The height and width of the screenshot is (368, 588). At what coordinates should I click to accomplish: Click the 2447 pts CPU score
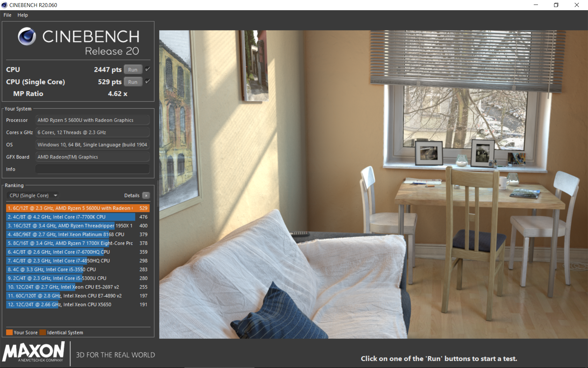coord(108,70)
